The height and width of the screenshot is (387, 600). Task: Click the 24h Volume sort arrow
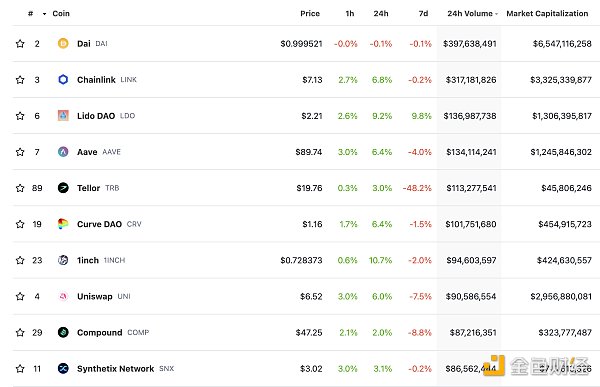click(x=496, y=14)
